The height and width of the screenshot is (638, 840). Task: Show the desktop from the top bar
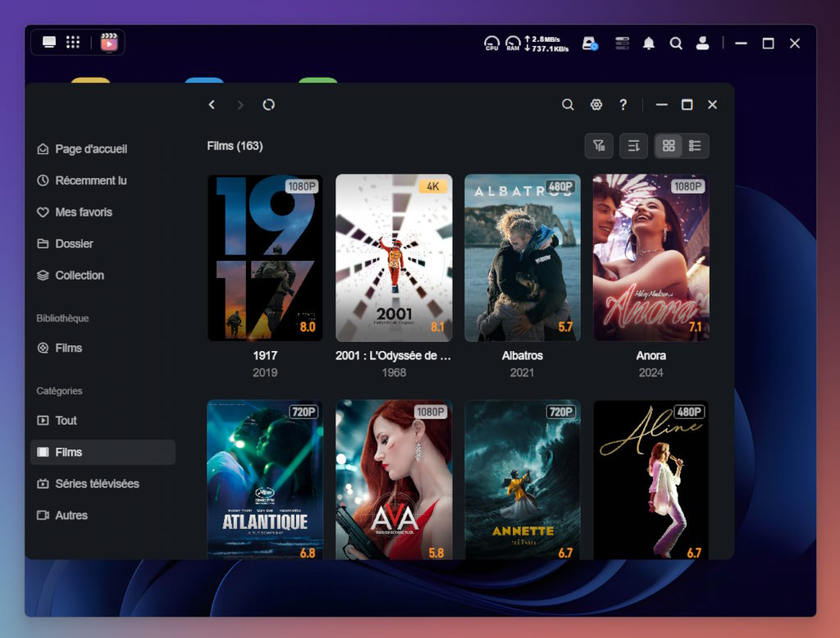(49, 43)
